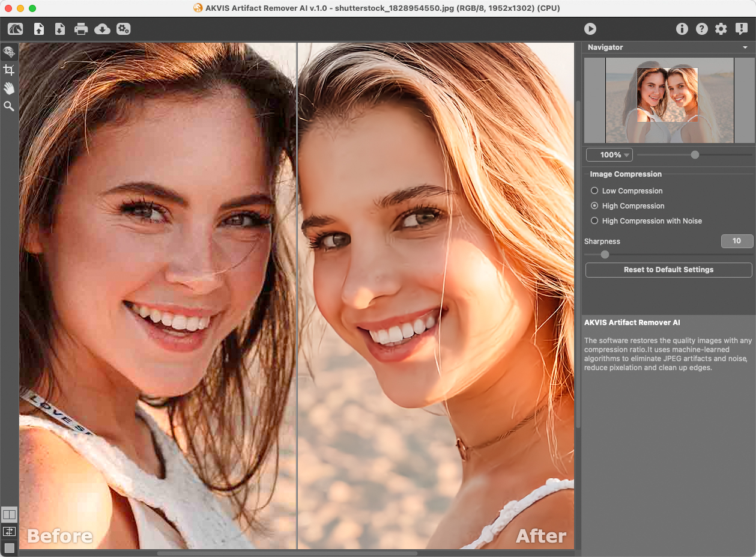Click the Sharpness slider handle
The image size is (756, 557).
pyautogui.click(x=605, y=254)
